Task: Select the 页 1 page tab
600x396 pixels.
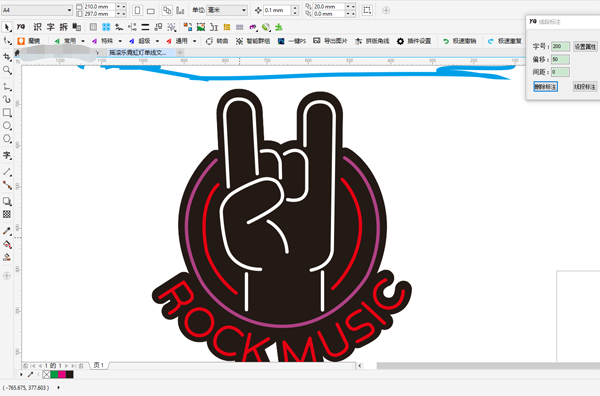Action: point(99,365)
